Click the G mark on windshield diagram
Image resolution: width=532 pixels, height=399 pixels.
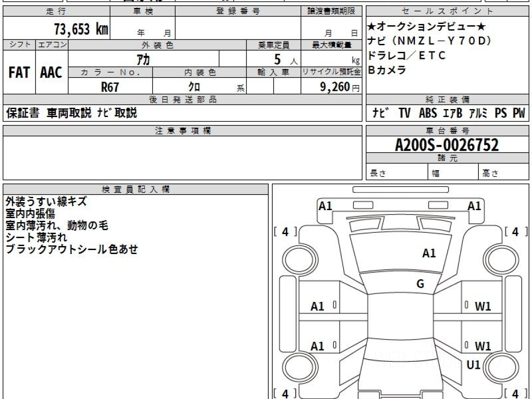[x=420, y=284]
